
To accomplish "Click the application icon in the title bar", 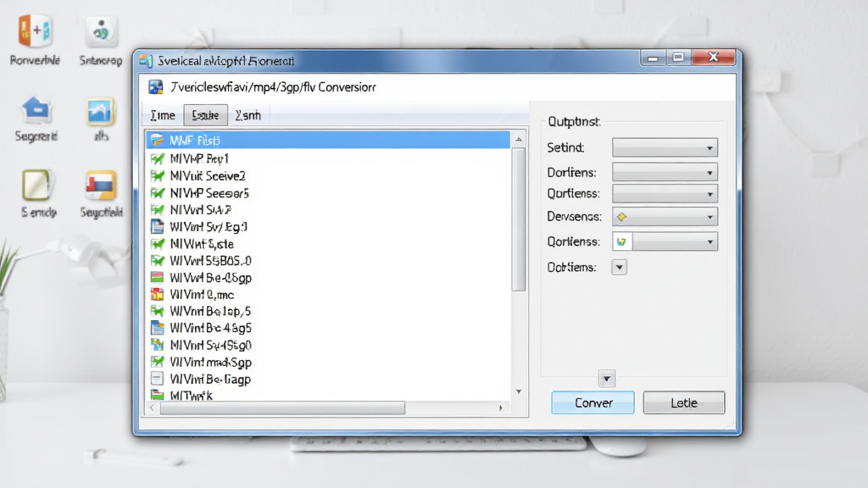I will click(x=146, y=61).
